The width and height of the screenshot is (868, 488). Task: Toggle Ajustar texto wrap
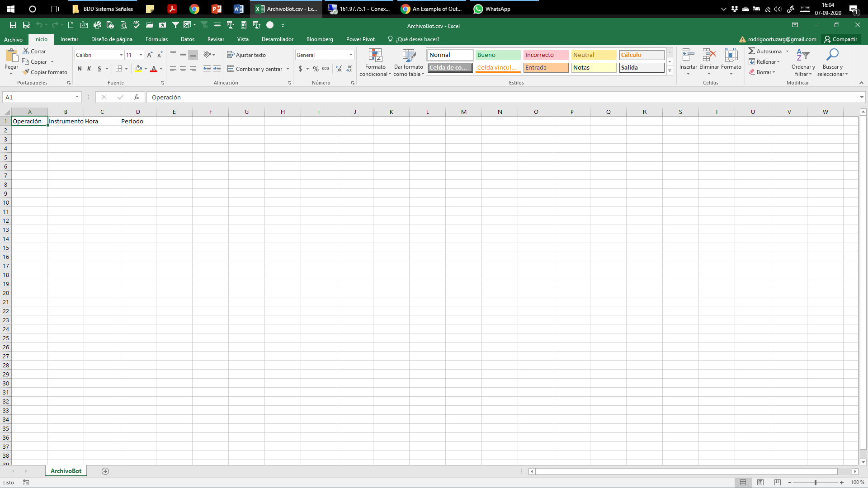click(246, 55)
